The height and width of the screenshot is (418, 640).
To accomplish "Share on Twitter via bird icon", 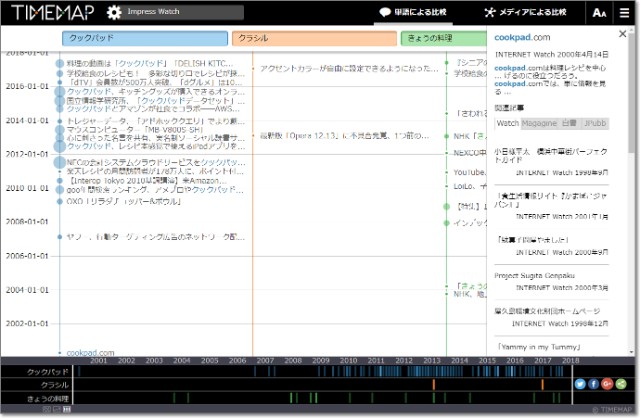I will coord(580,383).
